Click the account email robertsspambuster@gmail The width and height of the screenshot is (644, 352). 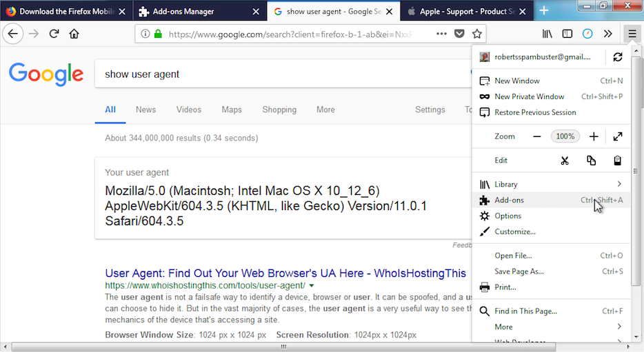pos(542,57)
